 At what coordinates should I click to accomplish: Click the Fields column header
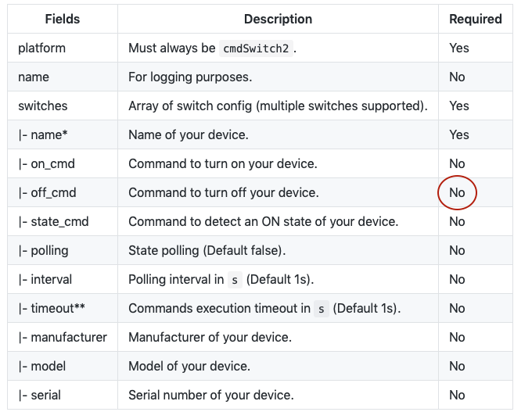[x=63, y=19]
